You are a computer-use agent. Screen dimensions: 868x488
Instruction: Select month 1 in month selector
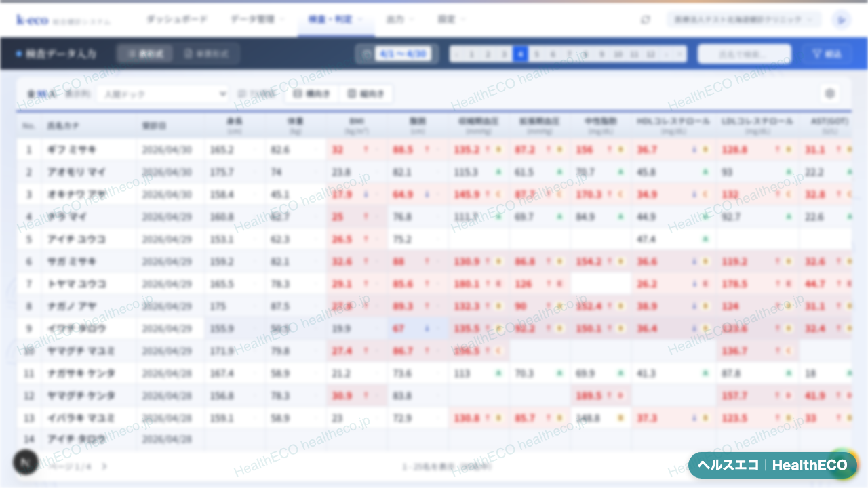(x=471, y=54)
